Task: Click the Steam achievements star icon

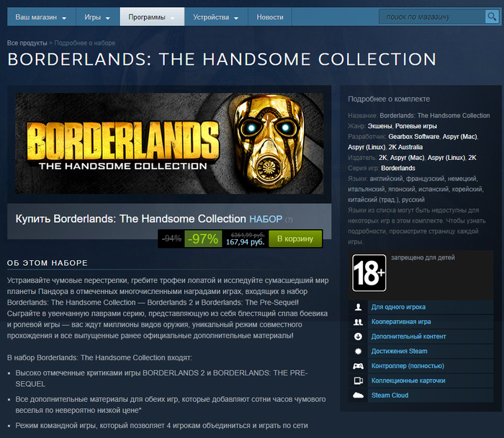Action: click(x=358, y=351)
